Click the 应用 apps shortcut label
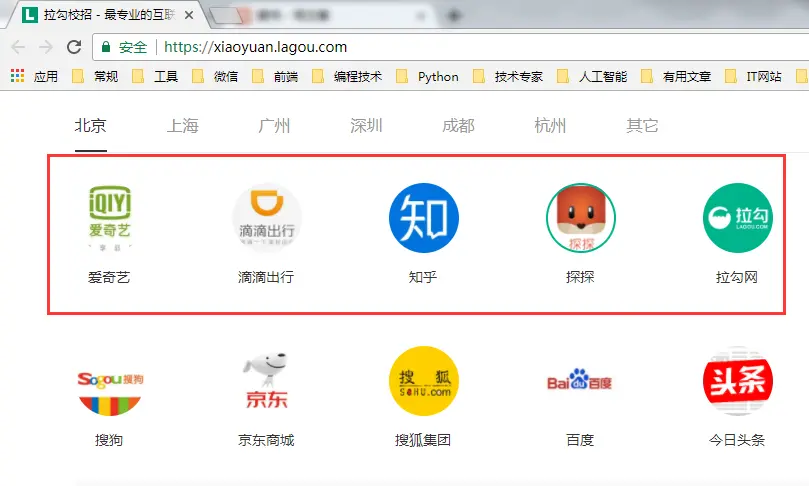Image resolution: width=809 pixels, height=486 pixels. tap(46, 76)
